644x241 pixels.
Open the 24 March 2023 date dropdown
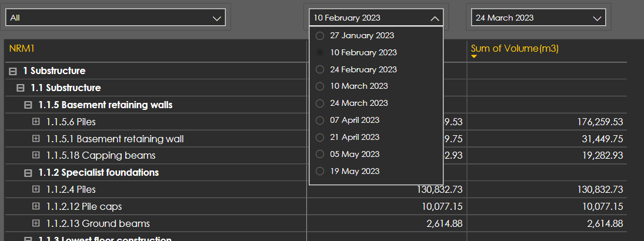pyautogui.click(x=538, y=18)
